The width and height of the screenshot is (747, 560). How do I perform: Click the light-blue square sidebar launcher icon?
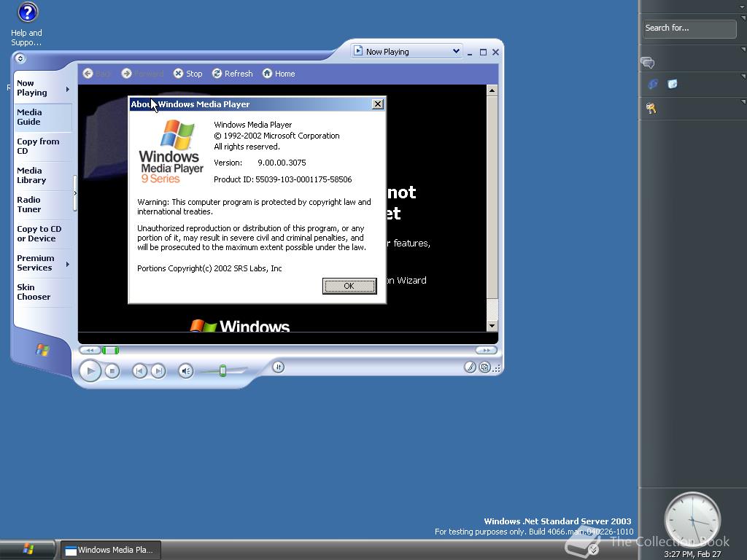672,85
